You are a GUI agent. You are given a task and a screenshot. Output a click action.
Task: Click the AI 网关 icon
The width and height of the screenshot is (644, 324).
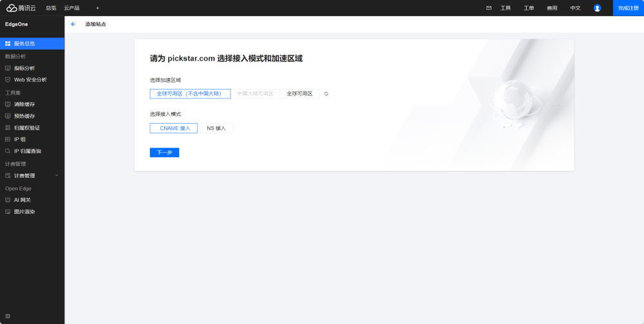tap(8, 200)
